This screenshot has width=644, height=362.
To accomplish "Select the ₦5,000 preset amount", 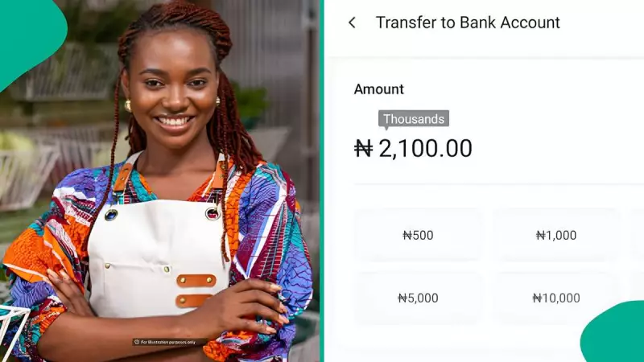I will [418, 298].
